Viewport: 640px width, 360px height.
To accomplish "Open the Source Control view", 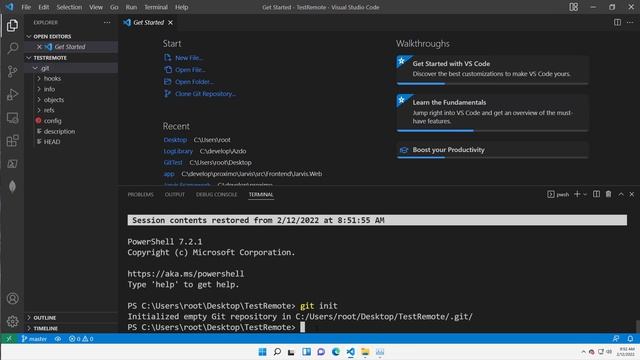I will 12,71.
